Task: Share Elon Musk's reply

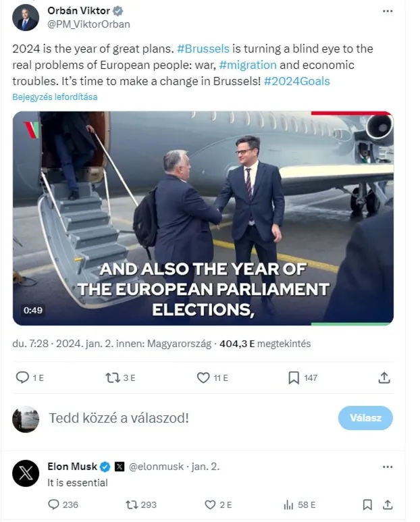Action: pyautogui.click(x=388, y=504)
